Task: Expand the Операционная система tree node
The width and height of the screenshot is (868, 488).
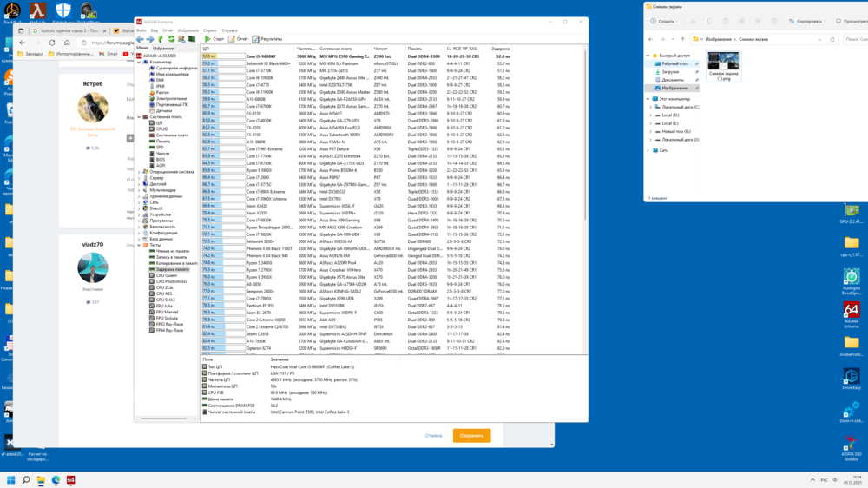Action: 139,172
